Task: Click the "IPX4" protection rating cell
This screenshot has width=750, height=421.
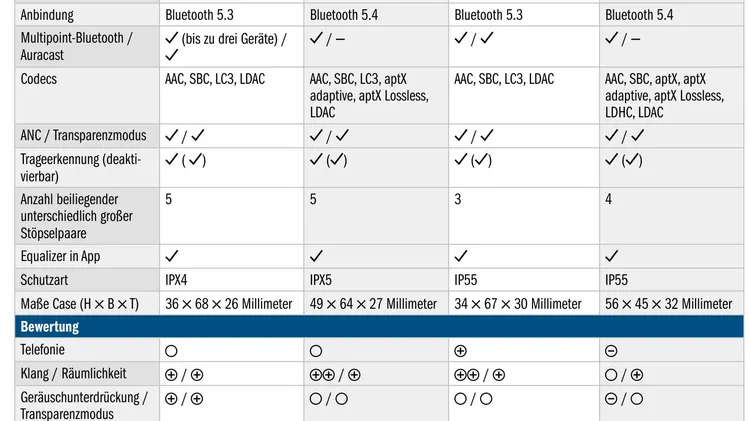Action: pos(179,280)
